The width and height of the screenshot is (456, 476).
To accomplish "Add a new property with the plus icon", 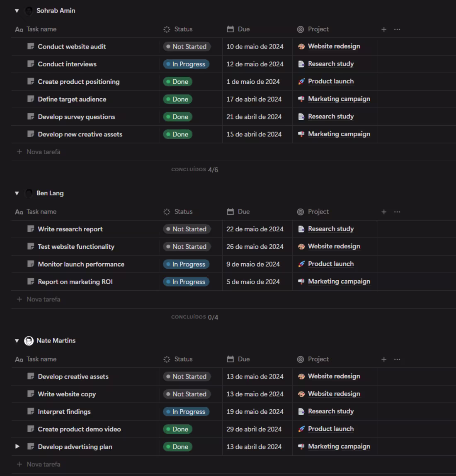I will [x=383, y=29].
